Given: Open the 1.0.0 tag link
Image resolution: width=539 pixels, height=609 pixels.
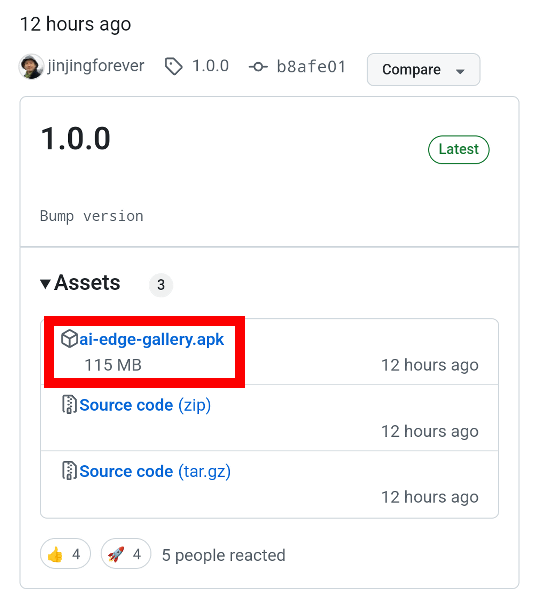Looking at the screenshot, I should pyautogui.click(x=210, y=66).
